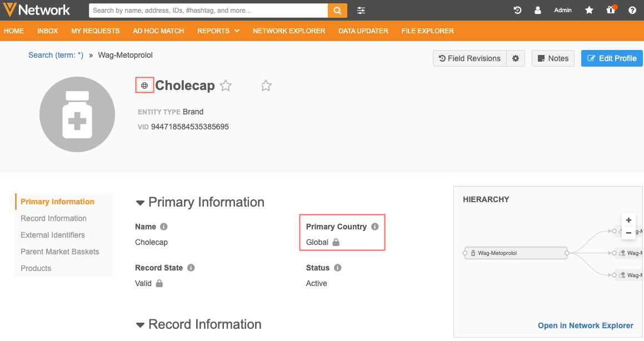
Task: Open the help question mark icon
Action: point(632,11)
